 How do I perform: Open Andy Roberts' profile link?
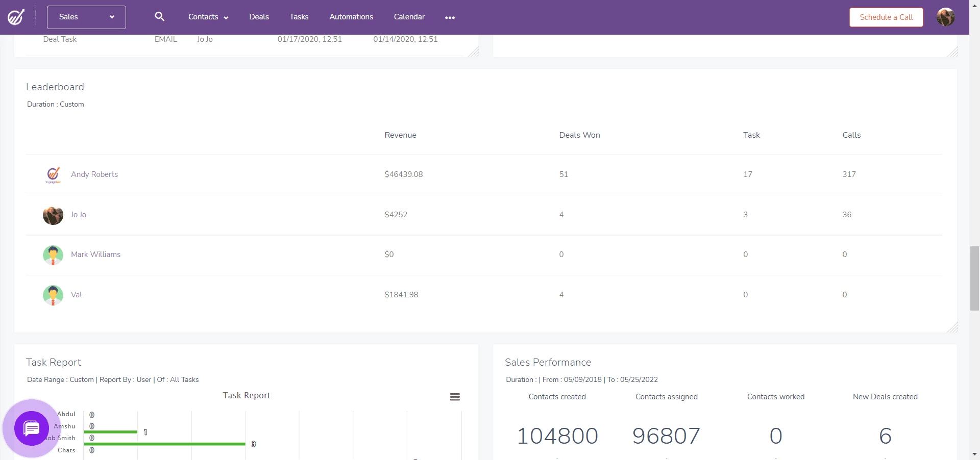pyautogui.click(x=94, y=174)
